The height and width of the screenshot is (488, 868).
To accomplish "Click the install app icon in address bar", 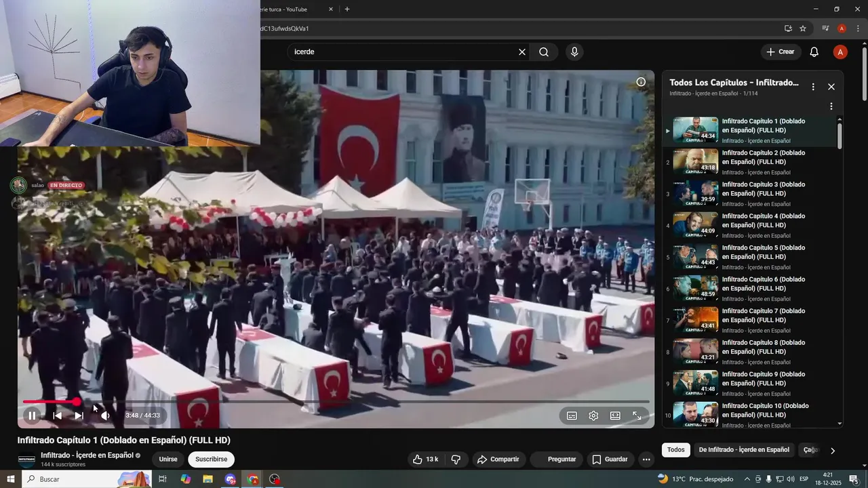I will pyautogui.click(x=788, y=28).
